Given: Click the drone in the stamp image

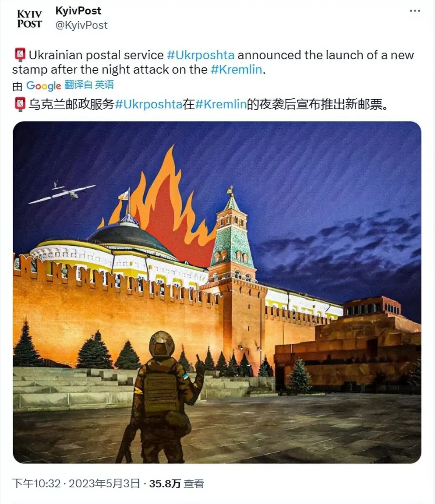Looking at the screenshot, I should pos(62,193).
